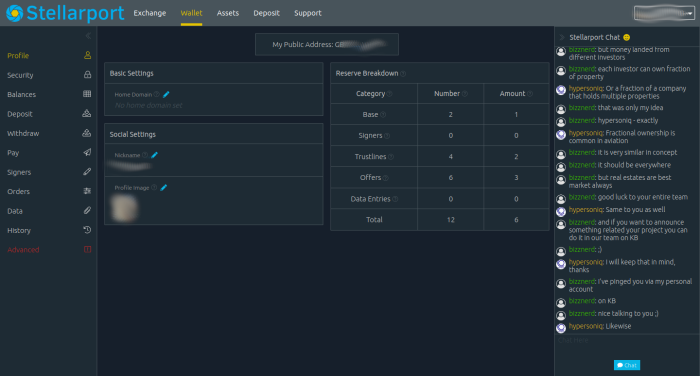Click the Base row help icon
The image size is (700, 376).
tap(383, 115)
